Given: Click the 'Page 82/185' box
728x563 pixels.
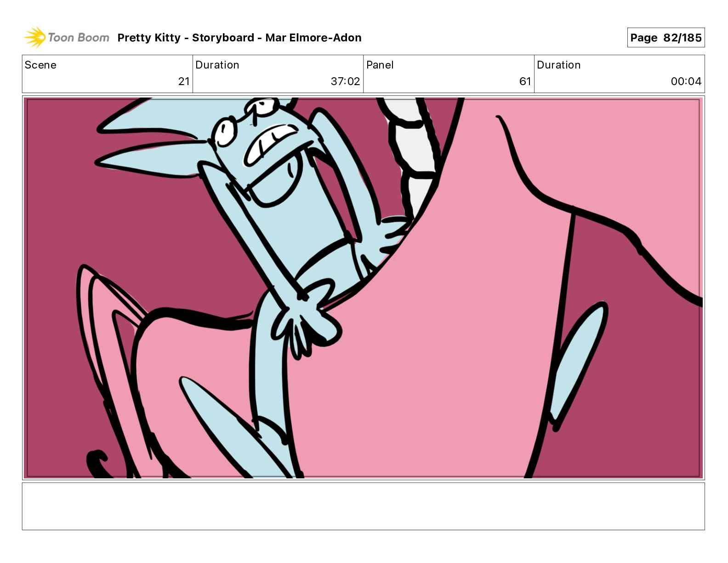Looking at the screenshot, I should pos(666,38).
